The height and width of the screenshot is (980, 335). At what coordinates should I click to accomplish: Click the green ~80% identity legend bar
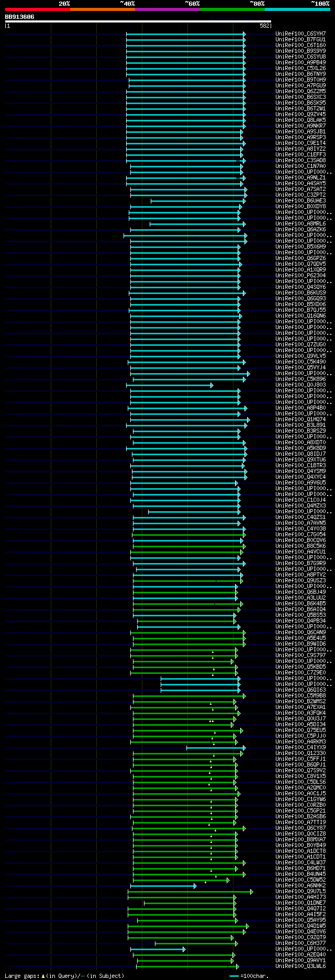point(232,9)
